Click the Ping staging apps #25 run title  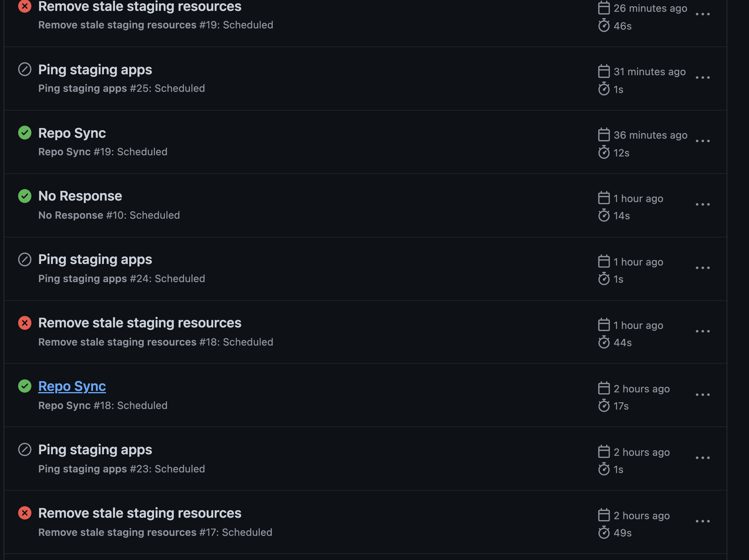(x=95, y=69)
